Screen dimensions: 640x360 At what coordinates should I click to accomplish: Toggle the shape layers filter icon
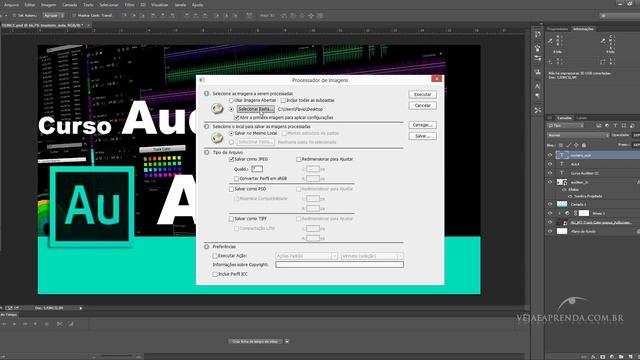click(624, 126)
